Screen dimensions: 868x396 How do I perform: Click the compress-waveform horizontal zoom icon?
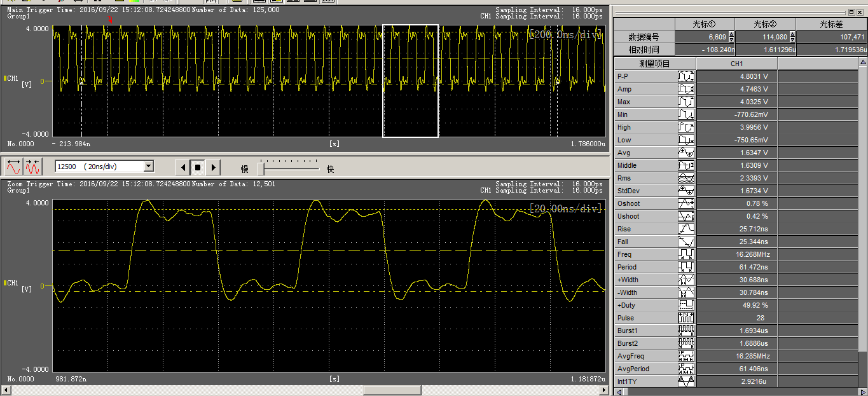tap(32, 167)
